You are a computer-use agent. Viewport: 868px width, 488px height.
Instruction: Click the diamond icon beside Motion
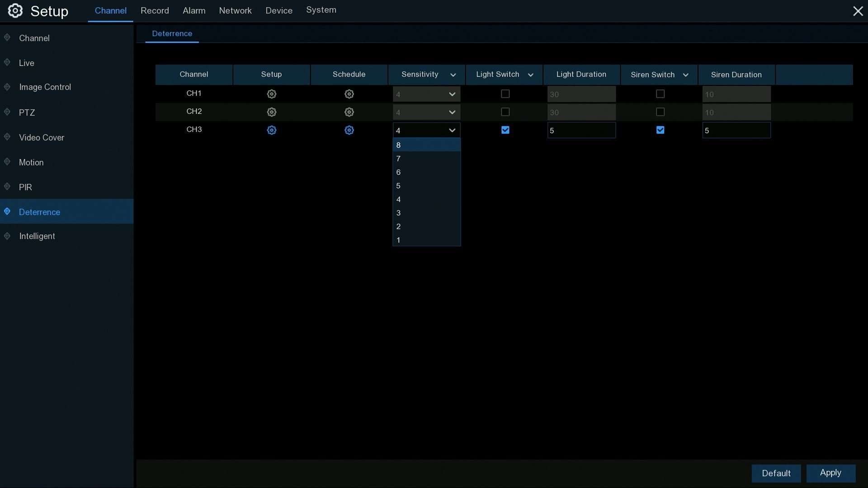coord(7,162)
